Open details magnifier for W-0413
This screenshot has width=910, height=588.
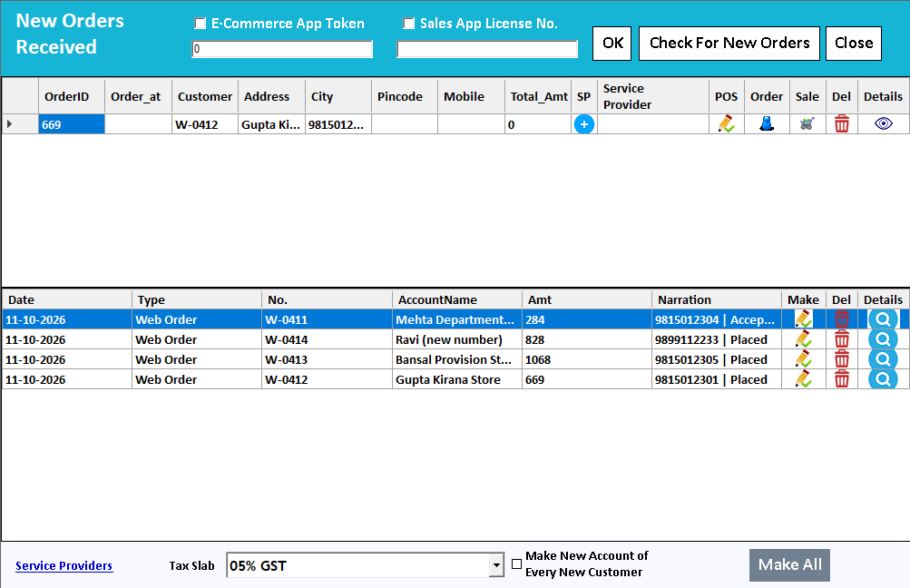click(x=883, y=359)
